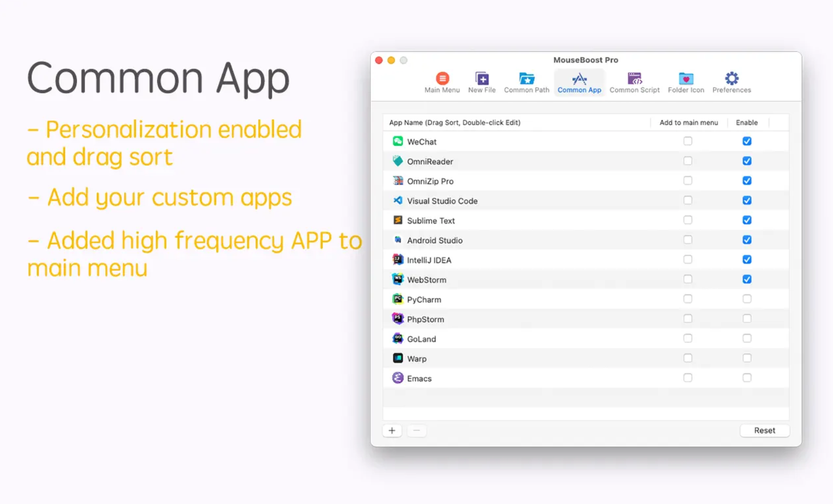
Task: Disable the WeChat Enable checkbox
Action: [x=747, y=141]
